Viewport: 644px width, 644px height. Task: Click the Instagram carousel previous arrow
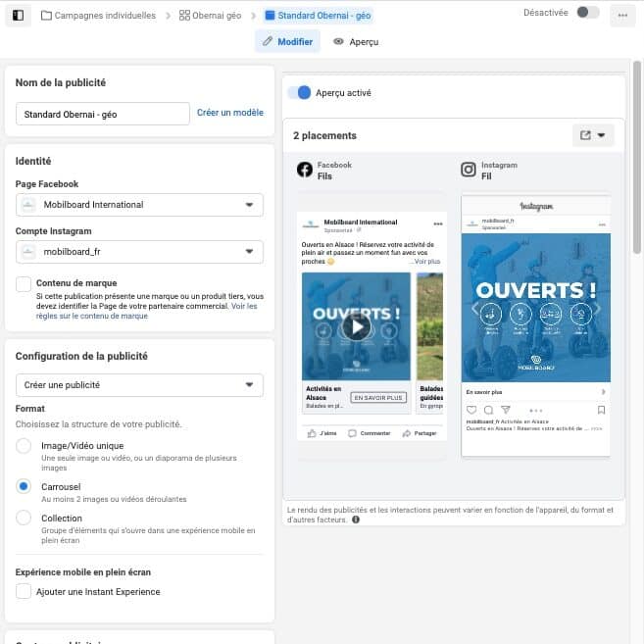point(474,308)
